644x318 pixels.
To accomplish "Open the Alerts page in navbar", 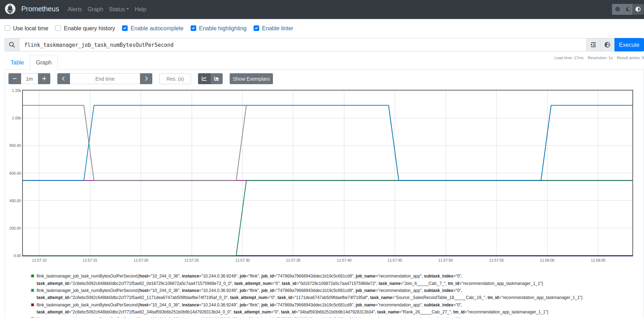I will pyautogui.click(x=75, y=9).
